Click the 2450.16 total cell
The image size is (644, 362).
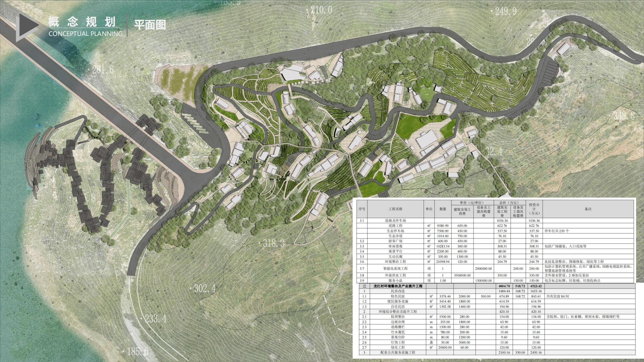536,353
